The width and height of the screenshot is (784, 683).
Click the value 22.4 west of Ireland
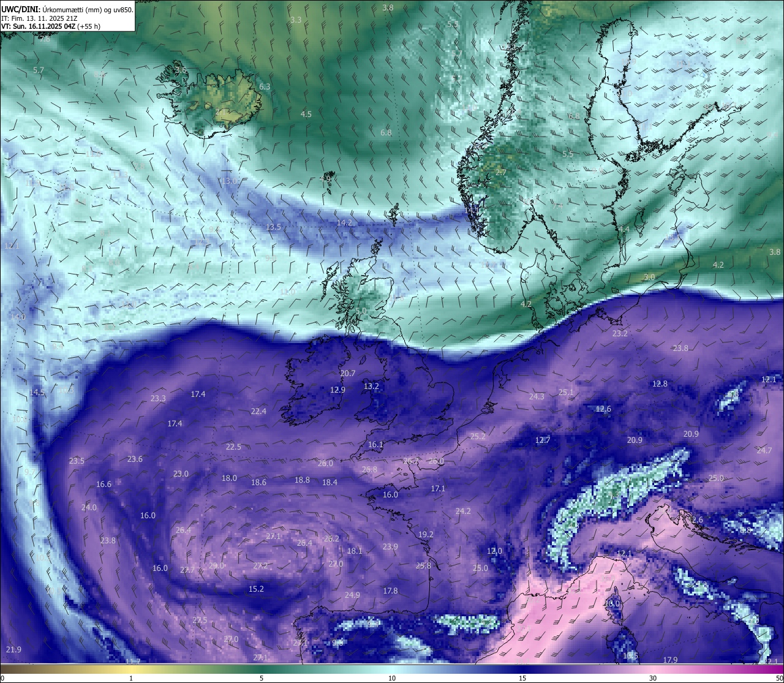[258, 411]
